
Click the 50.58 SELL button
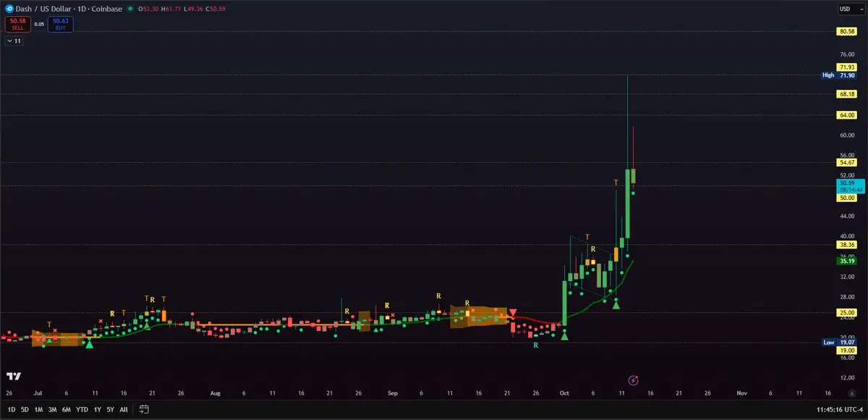18,24
